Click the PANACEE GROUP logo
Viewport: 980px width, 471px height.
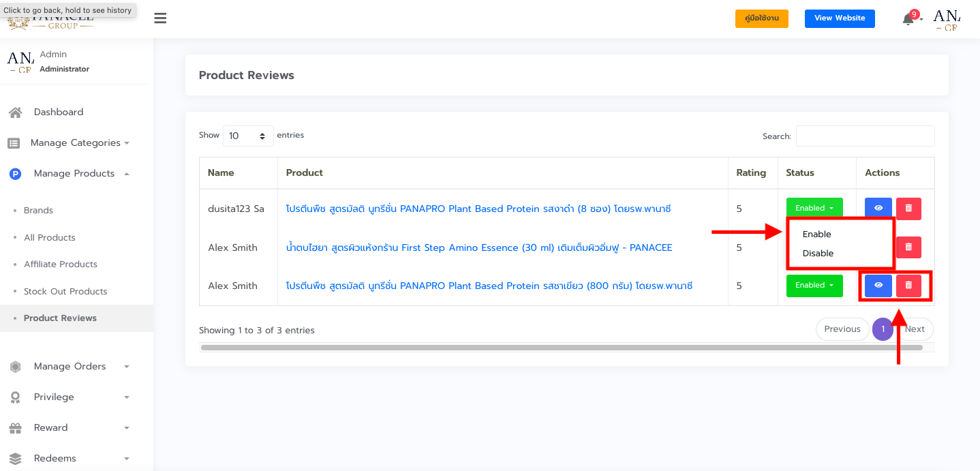51,21
